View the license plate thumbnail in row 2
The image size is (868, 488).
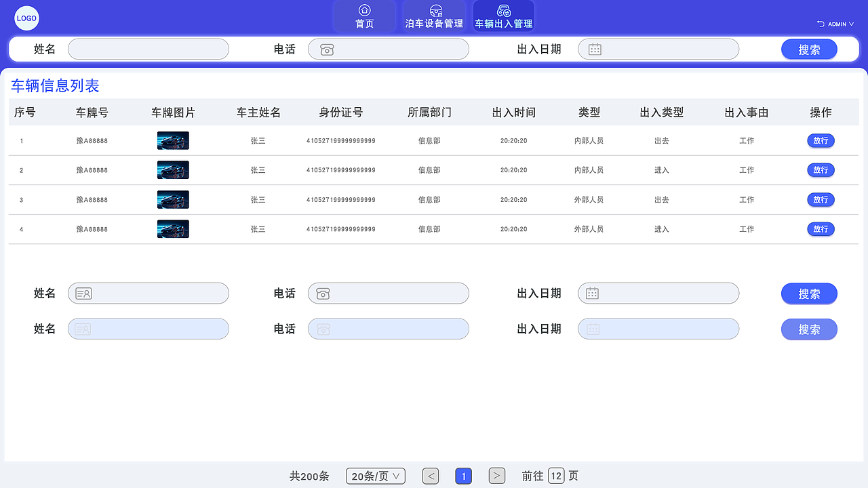coord(173,170)
